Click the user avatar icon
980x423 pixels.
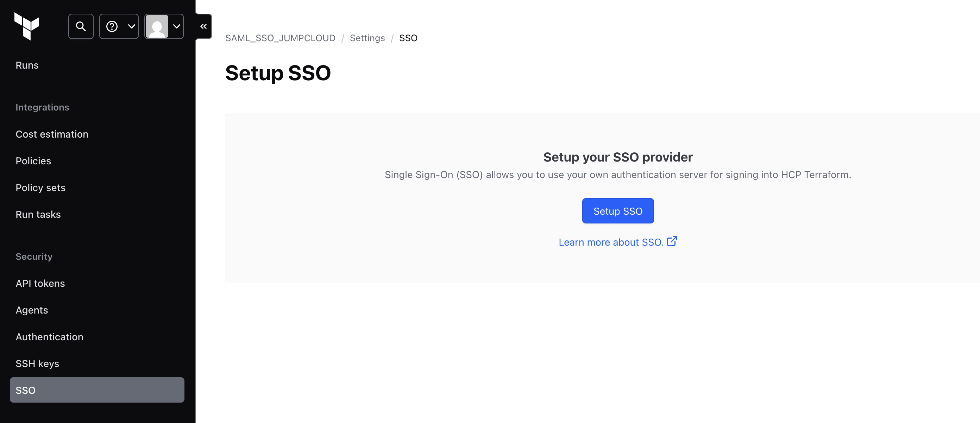(157, 26)
